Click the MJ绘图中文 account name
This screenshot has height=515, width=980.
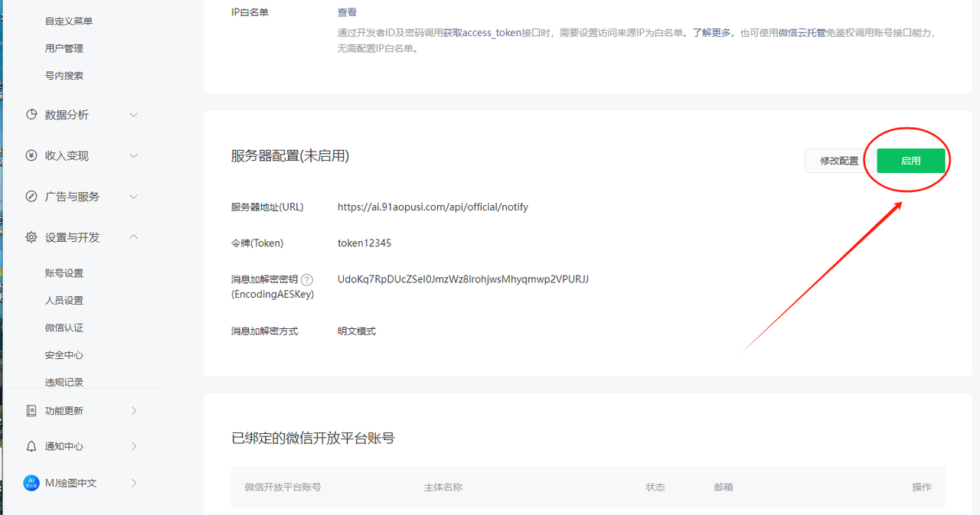71,483
